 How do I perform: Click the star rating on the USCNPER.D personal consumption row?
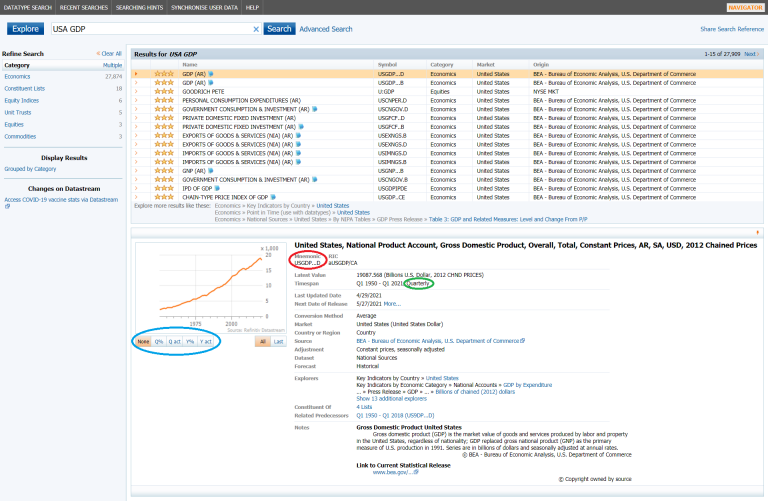tap(164, 100)
